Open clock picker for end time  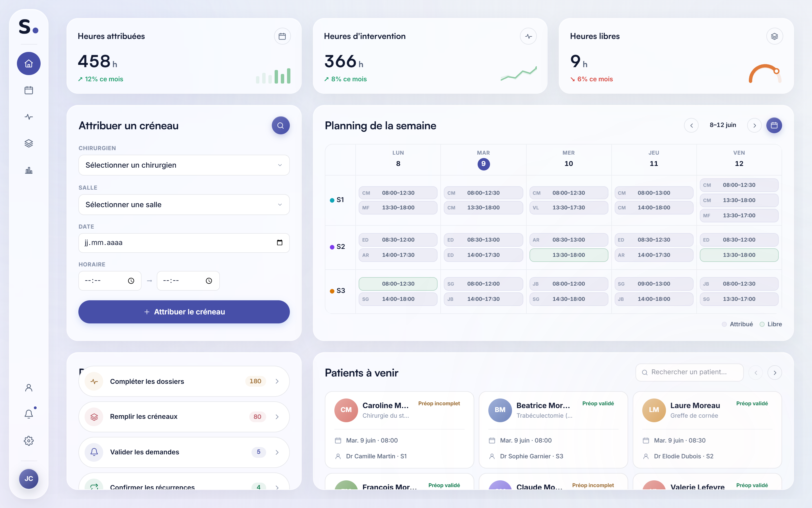209,281
